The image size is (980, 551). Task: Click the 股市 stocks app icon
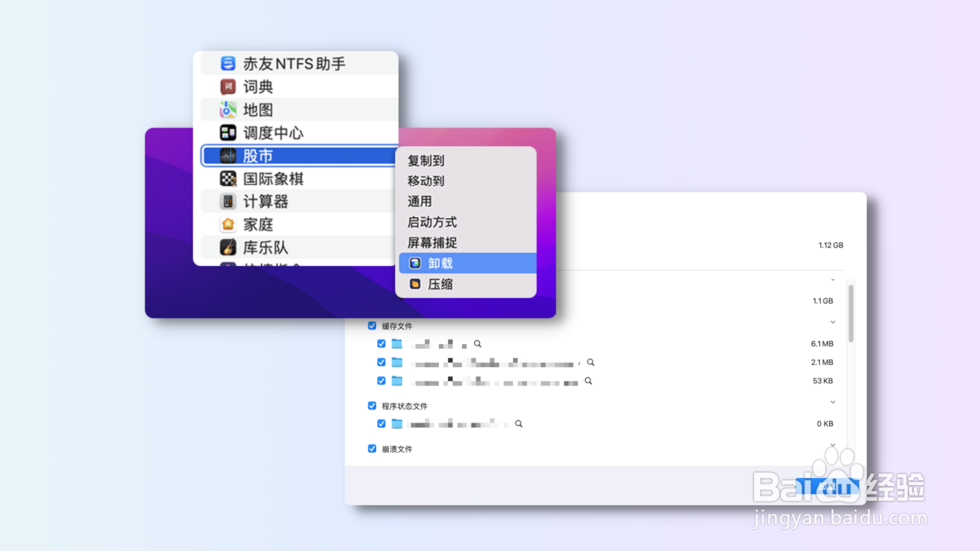coord(228,156)
